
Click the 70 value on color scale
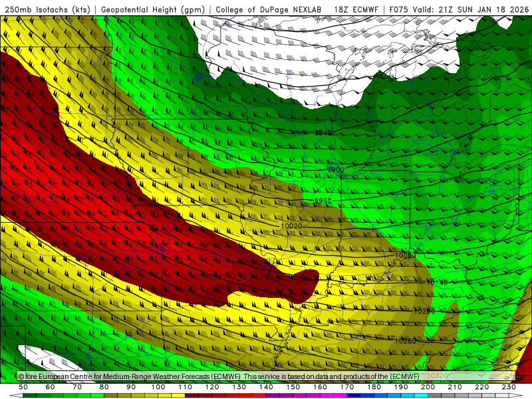(x=77, y=387)
